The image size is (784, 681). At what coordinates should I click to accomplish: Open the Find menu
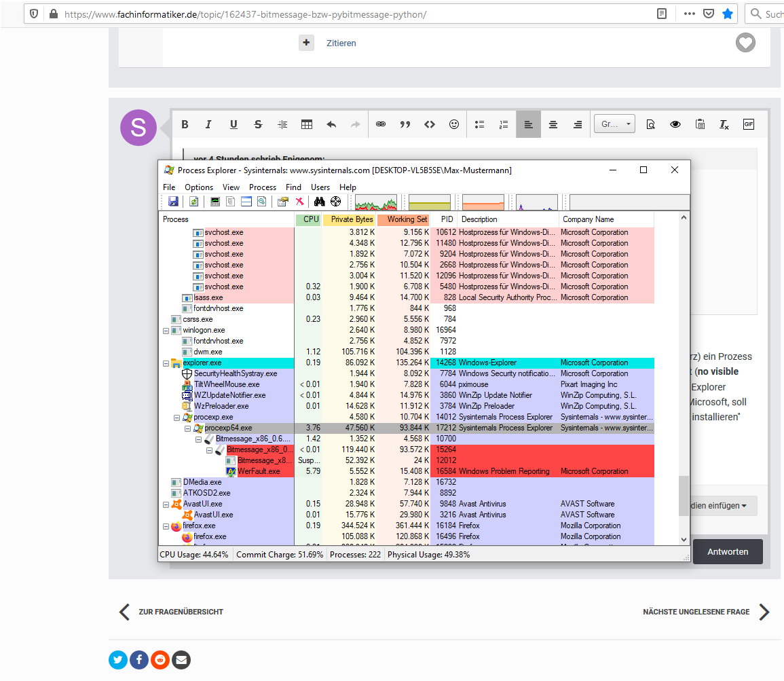pos(293,187)
